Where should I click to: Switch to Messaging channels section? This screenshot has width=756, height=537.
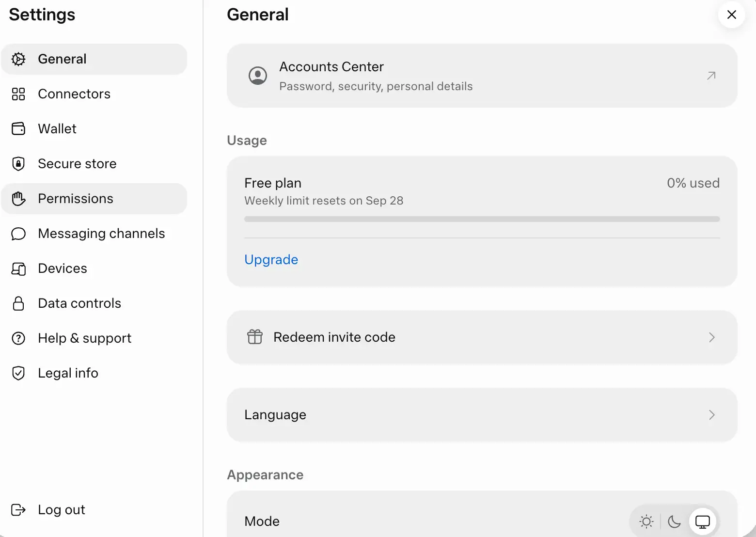[94, 234]
